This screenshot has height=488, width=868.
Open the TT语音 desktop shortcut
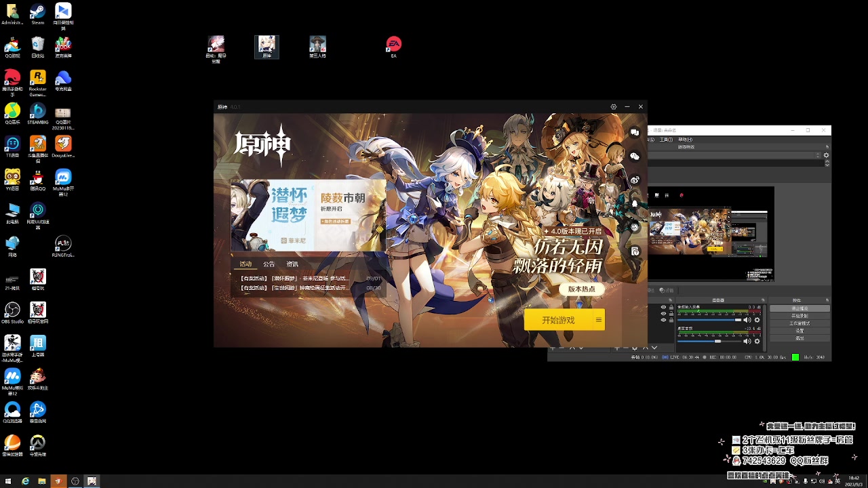pos(12,146)
